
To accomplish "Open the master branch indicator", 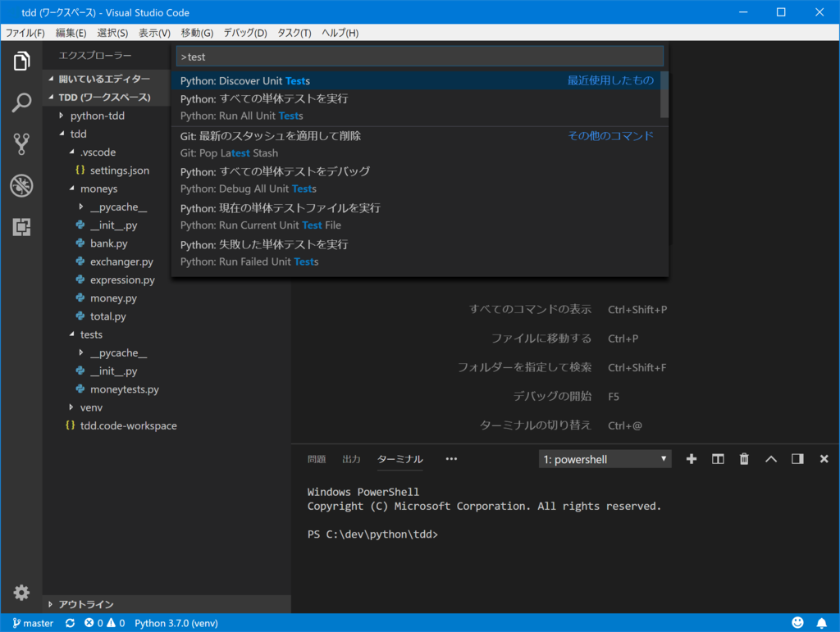I will click(33, 623).
